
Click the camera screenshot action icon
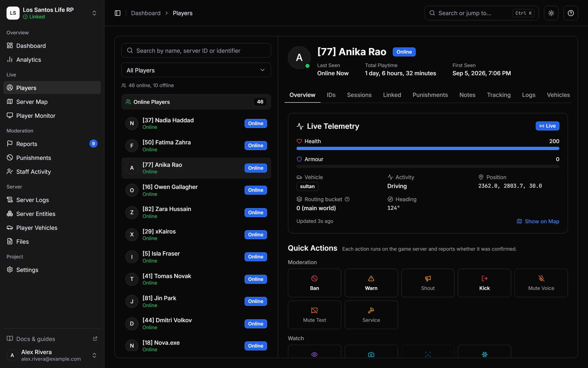(371, 354)
